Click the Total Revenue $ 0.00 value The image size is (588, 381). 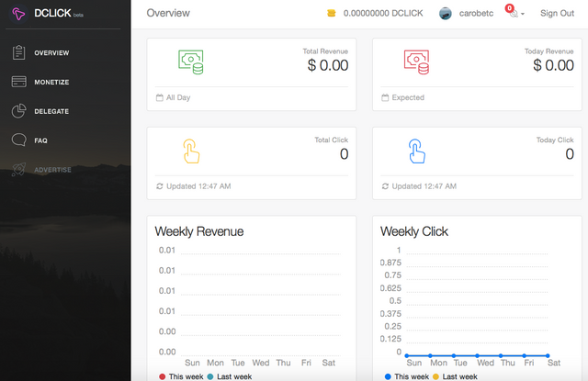point(328,65)
